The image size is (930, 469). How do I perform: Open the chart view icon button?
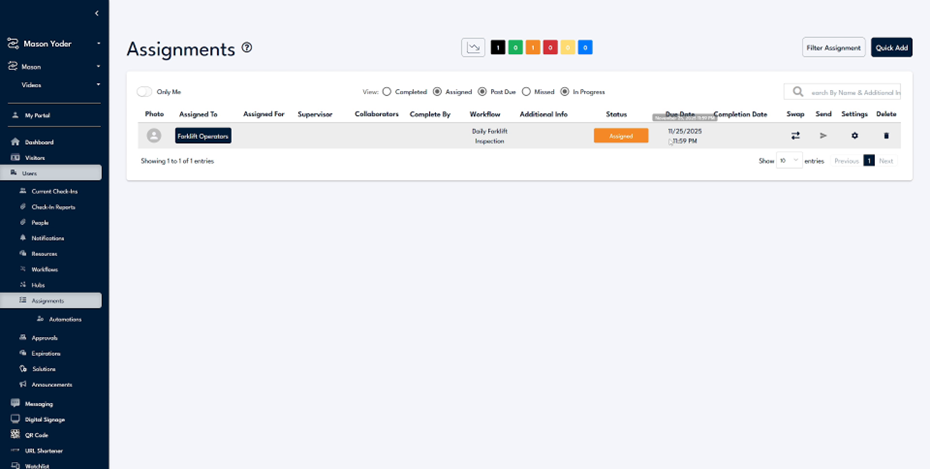point(473,47)
